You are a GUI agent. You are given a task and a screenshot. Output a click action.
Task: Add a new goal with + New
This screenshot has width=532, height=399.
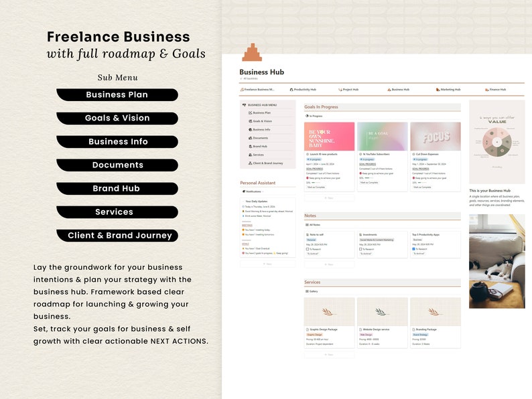(x=329, y=198)
